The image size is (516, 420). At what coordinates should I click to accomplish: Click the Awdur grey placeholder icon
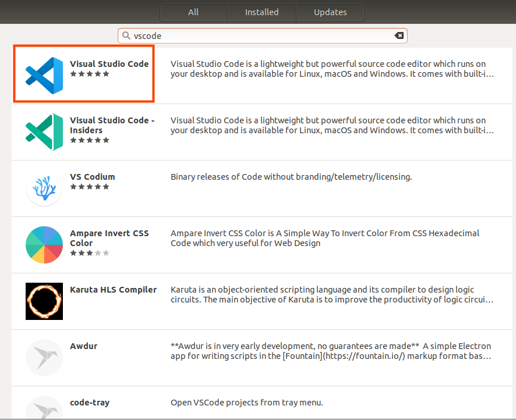point(44,358)
